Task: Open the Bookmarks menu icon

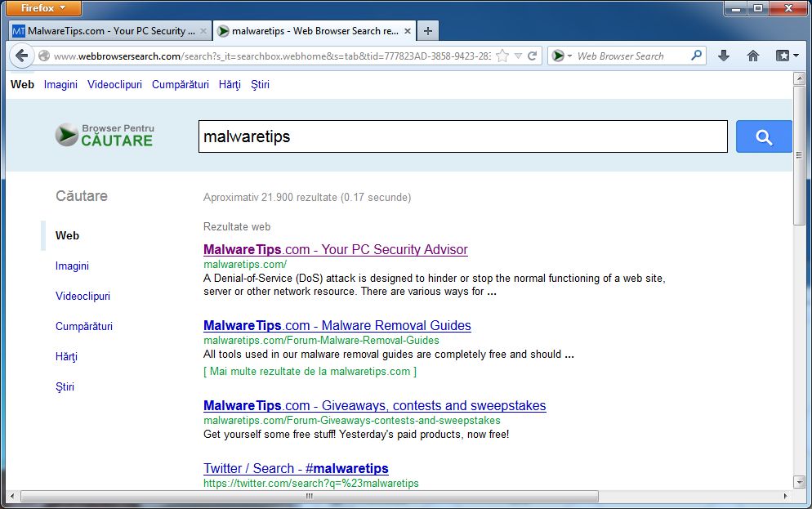Action: 787,56
